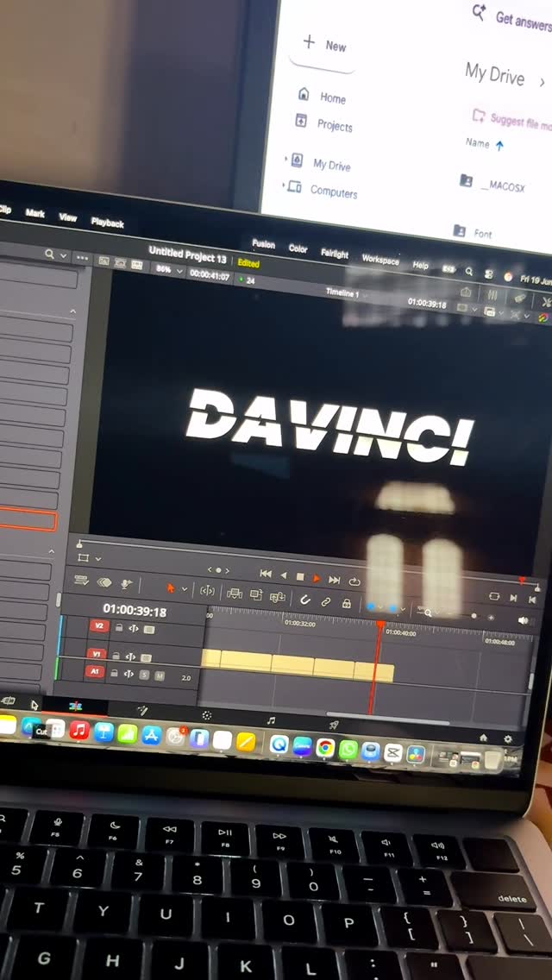Screen dimensions: 552x980
Task: Open the Deliver rocket page icon
Action: point(334,725)
